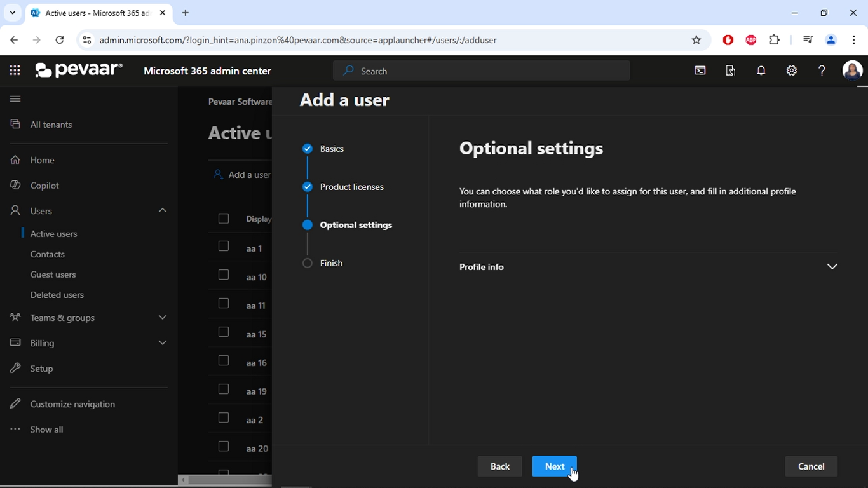The image size is (868, 488).
Task: Click Microsoft 365 admin center title
Action: [207, 71]
